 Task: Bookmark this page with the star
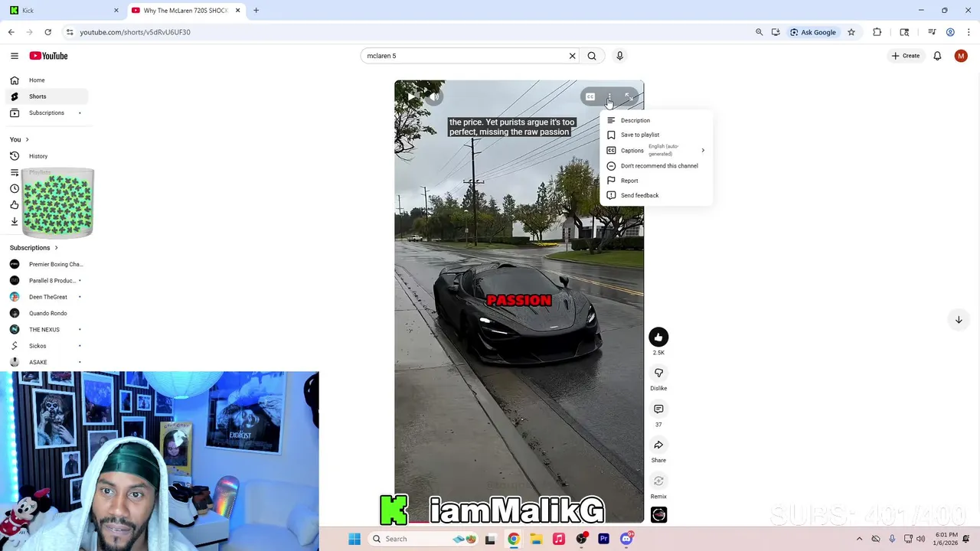coord(851,32)
